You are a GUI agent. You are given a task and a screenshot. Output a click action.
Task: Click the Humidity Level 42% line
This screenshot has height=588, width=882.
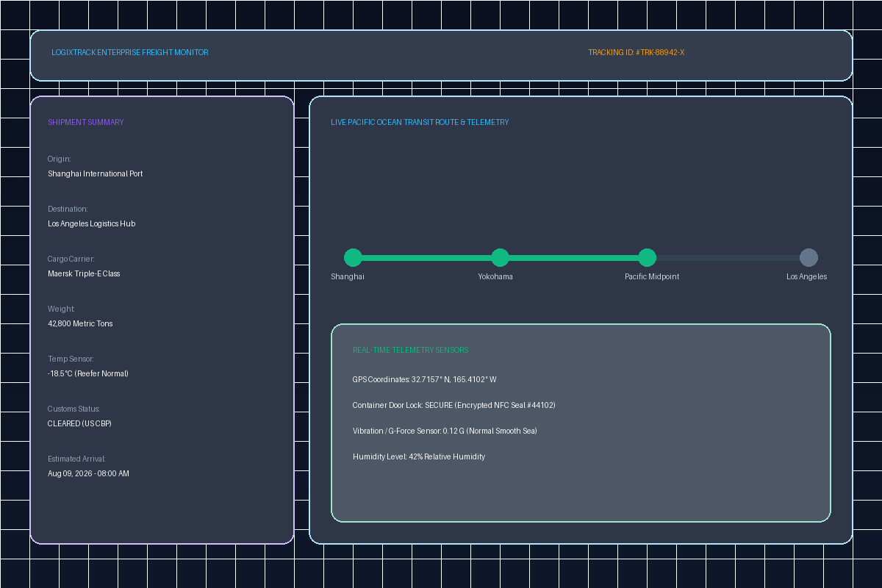(419, 456)
